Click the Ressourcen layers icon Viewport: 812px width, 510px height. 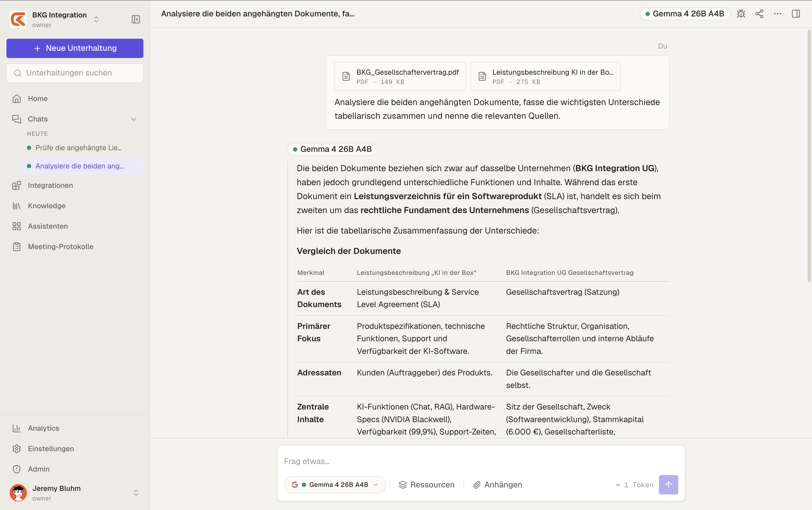click(403, 485)
